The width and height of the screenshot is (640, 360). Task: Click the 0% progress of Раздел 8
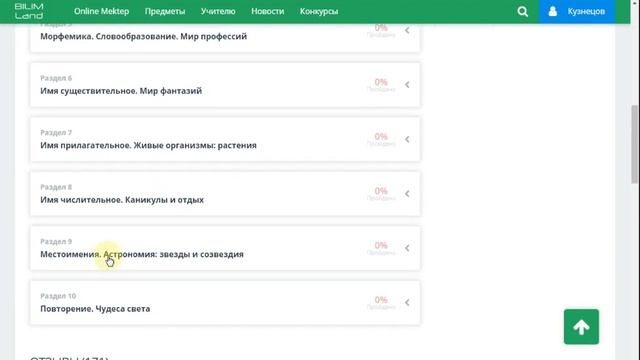(381, 191)
